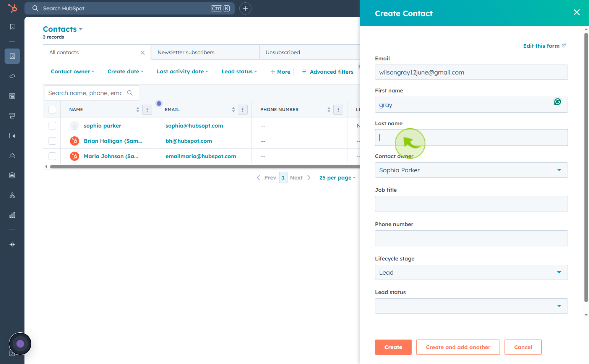Click Create and add another button
This screenshot has width=589, height=364.
458,347
